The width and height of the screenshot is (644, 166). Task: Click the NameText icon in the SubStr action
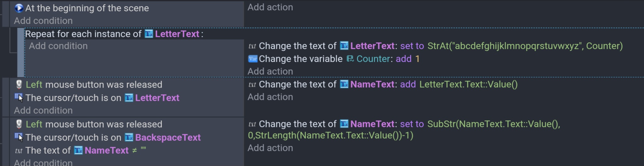click(x=344, y=124)
